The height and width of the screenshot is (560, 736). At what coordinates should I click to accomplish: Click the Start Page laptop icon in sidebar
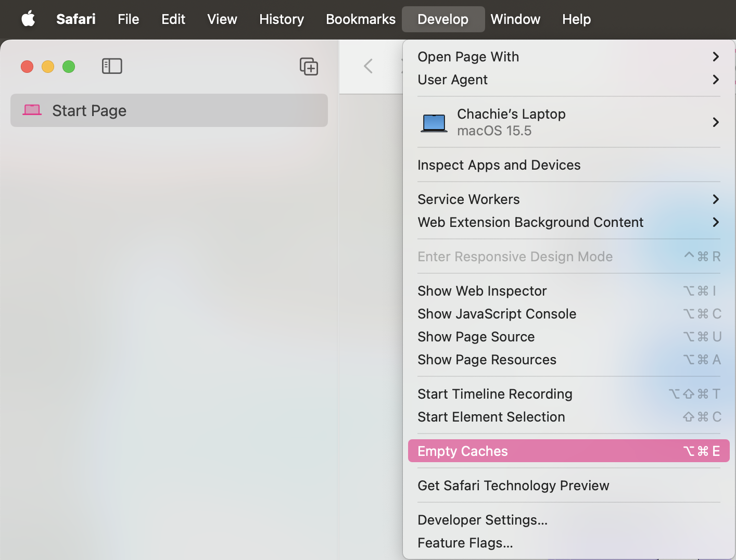click(x=32, y=110)
